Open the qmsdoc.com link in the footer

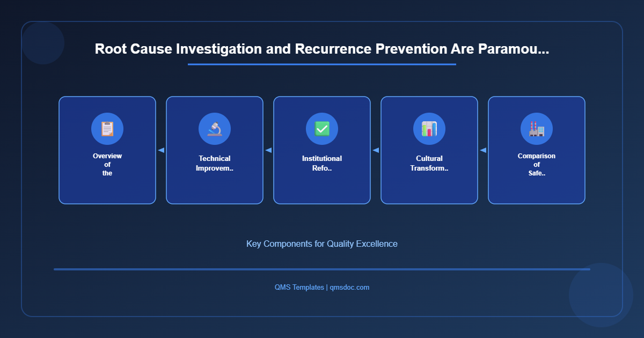tap(349, 287)
